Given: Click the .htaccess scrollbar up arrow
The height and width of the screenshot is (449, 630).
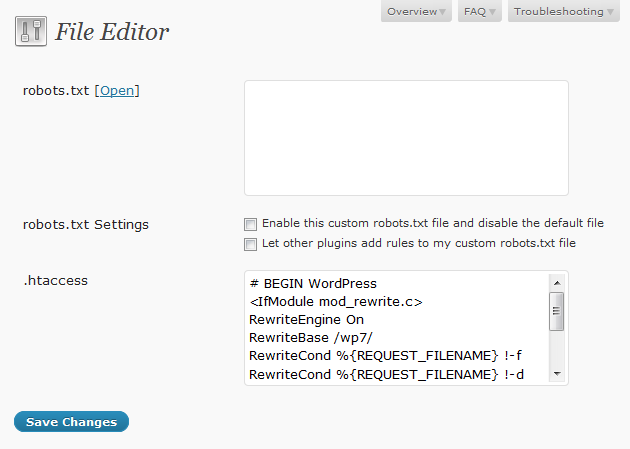Looking at the screenshot, I should coord(557,283).
